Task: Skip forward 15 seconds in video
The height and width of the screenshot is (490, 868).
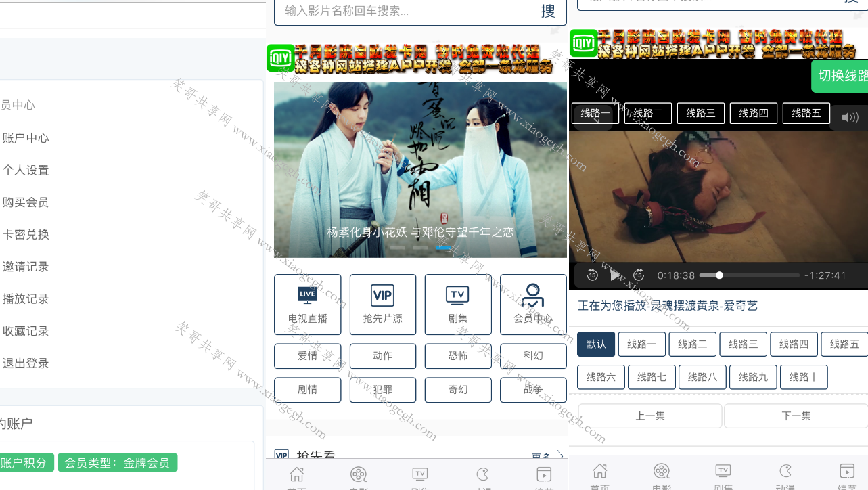Action: click(639, 275)
